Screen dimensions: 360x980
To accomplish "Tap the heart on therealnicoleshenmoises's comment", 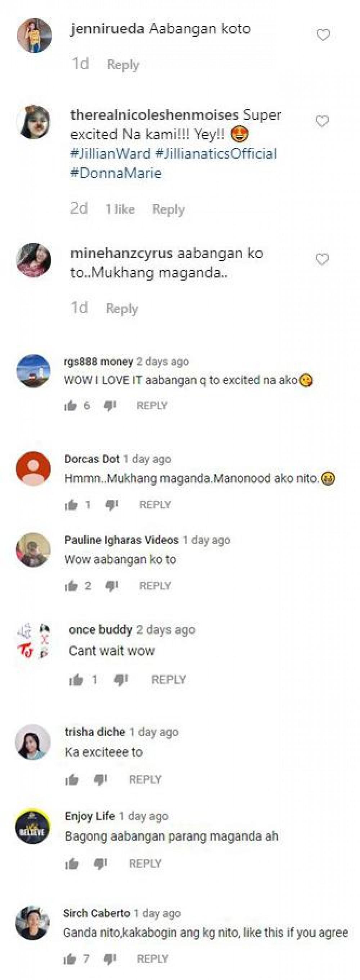I will [322, 122].
